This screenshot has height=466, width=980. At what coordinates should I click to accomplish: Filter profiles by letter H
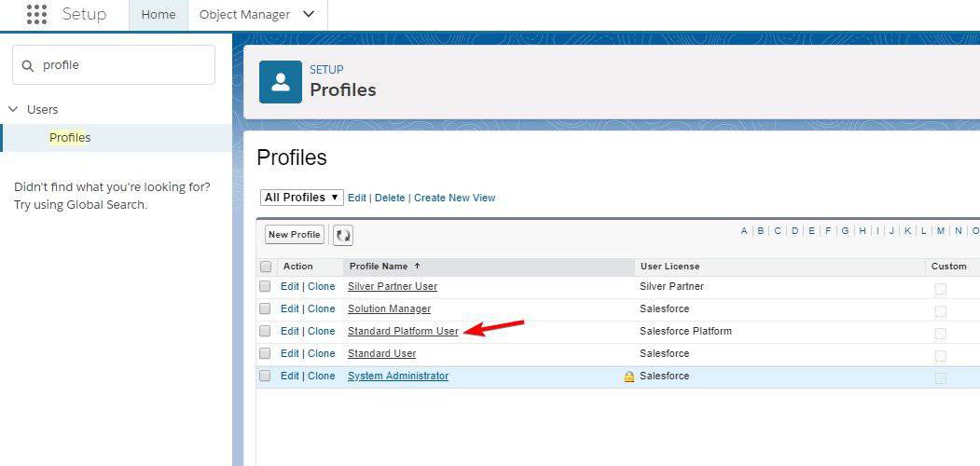(862, 231)
